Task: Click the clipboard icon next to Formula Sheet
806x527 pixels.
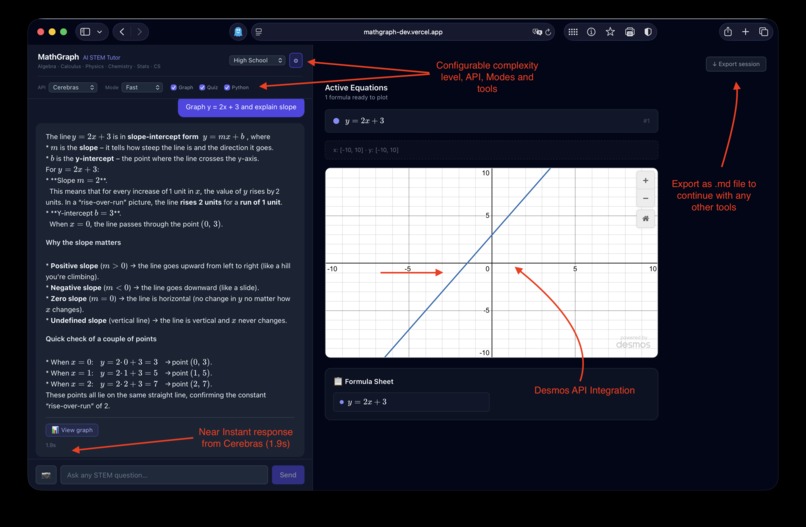Action: click(x=338, y=381)
